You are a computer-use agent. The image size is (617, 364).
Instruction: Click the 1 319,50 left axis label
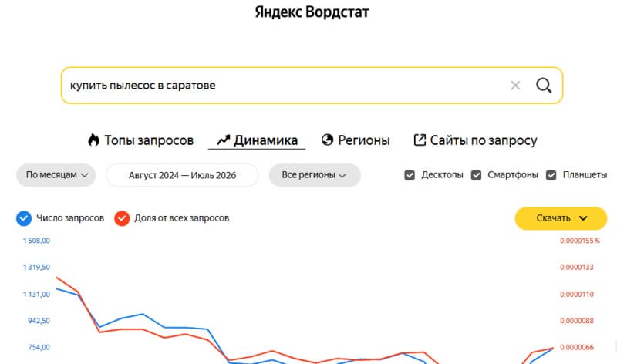[x=36, y=267]
